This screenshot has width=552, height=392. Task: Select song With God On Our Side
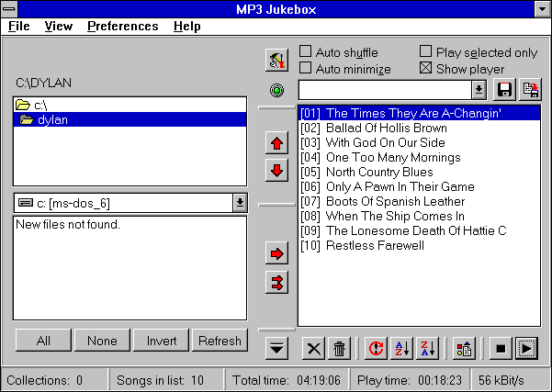click(x=419, y=142)
